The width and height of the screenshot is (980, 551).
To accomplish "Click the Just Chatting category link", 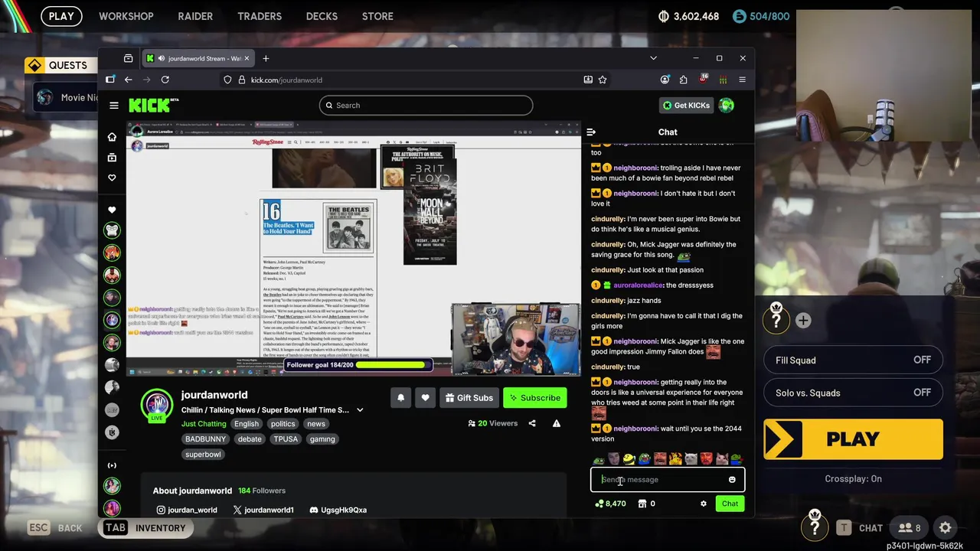I will [204, 424].
